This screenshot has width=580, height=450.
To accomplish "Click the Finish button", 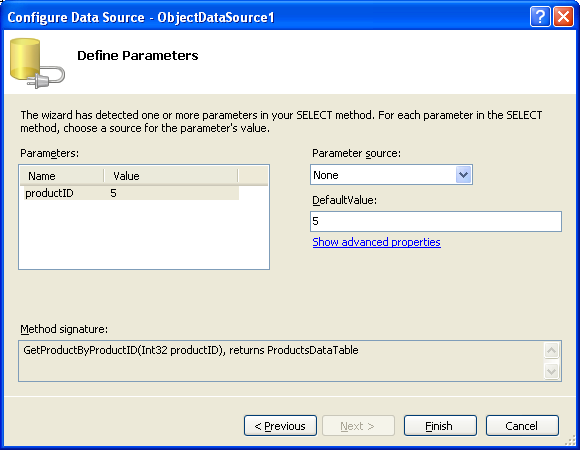I will tap(440, 426).
